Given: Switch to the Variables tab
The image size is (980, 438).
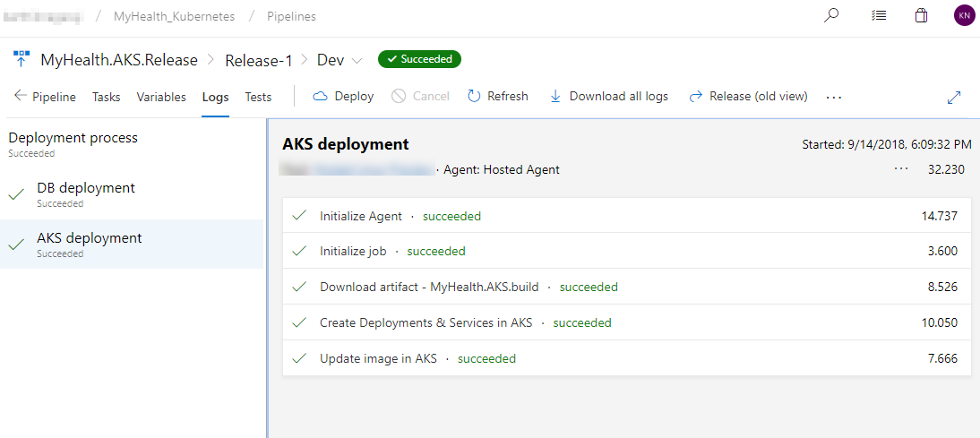Looking at the screenshot, I should [x=161, y=97].
